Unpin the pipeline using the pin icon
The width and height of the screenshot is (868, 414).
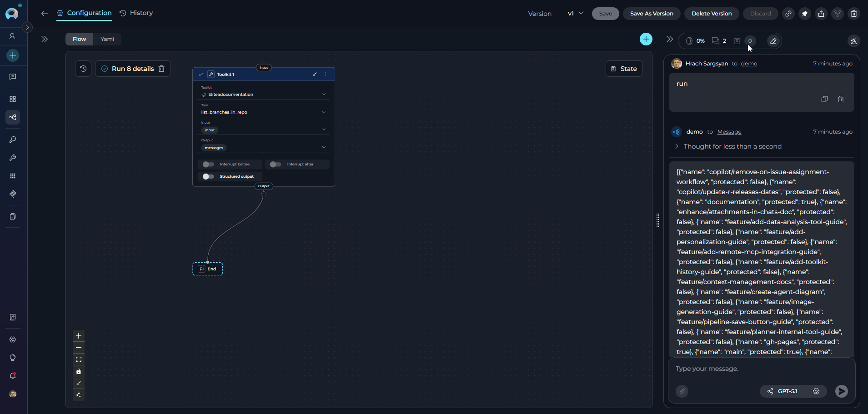click(x=804, y=14)
